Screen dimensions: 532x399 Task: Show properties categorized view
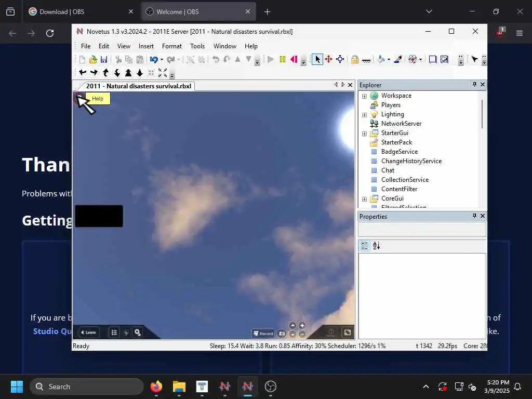[365, 246]
